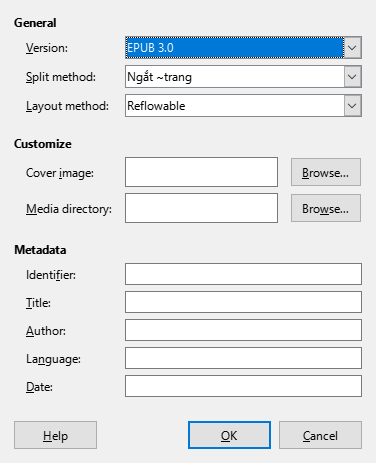Click the Metadata section heading

[x=40, y=250]
